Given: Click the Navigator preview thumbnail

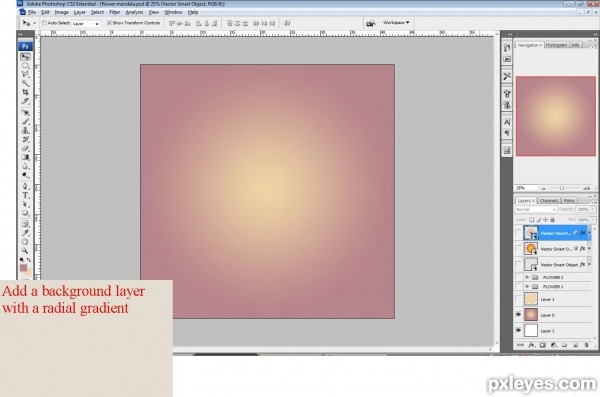Looking at the screenshot, I should coord(556,116).
